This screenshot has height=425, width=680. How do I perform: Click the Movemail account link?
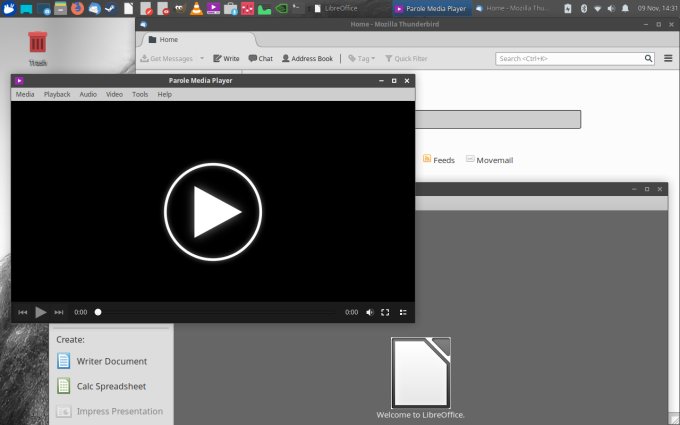pos(489,160)
